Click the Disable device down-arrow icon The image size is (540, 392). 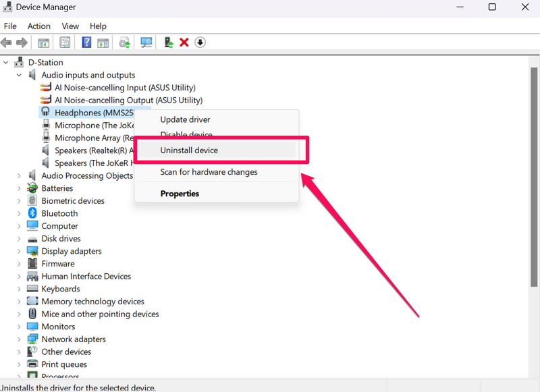[x=200, y=43]
